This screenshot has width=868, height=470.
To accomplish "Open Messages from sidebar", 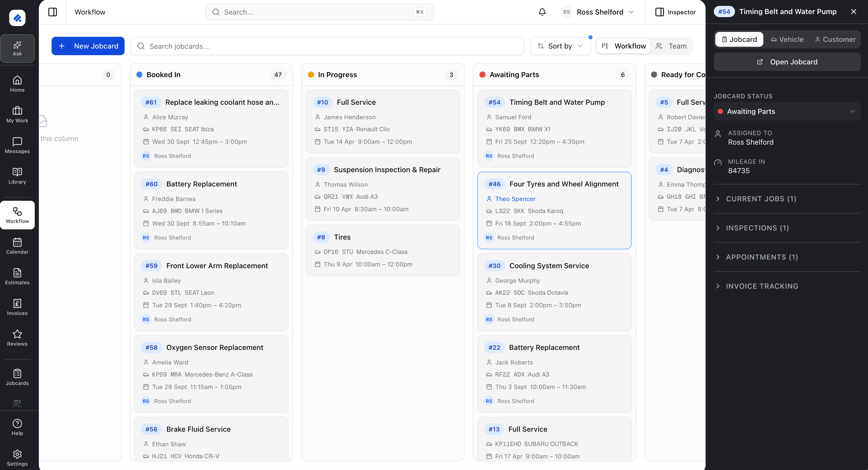I will [17, 145].
